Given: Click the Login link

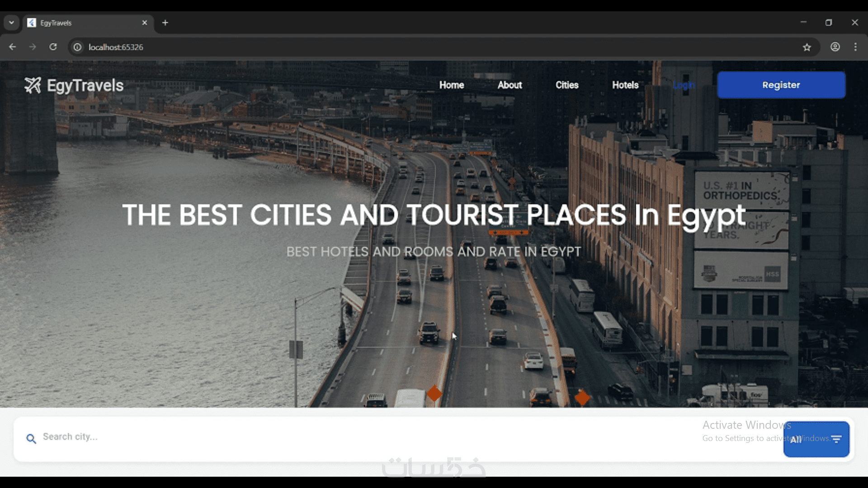Looking at the screenshot, I should coord(684,85).
